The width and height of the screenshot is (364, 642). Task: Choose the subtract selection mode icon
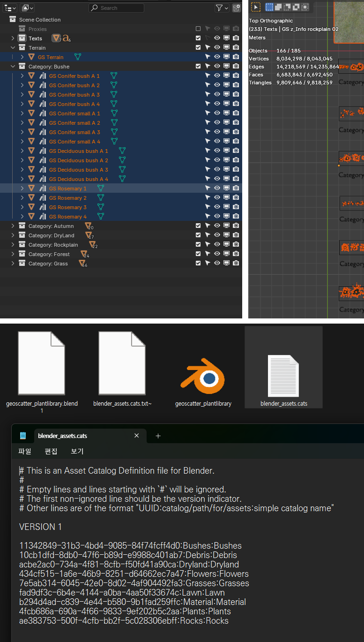point(287,7)
